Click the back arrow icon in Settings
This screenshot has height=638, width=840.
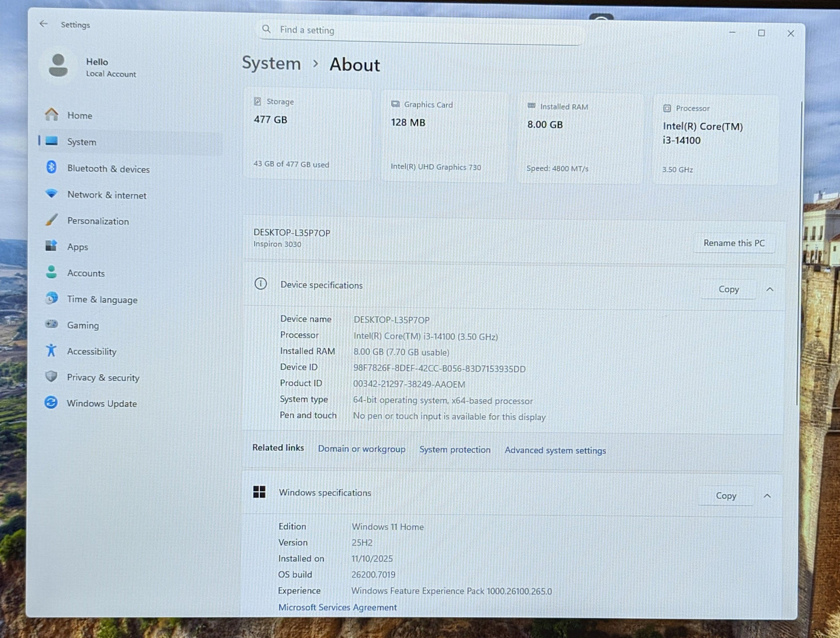tap(44, 24)
